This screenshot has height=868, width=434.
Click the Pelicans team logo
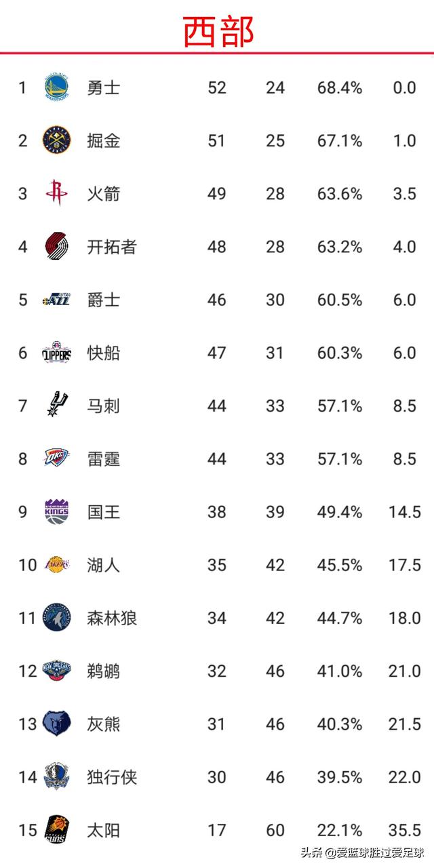tap(57, 671)
